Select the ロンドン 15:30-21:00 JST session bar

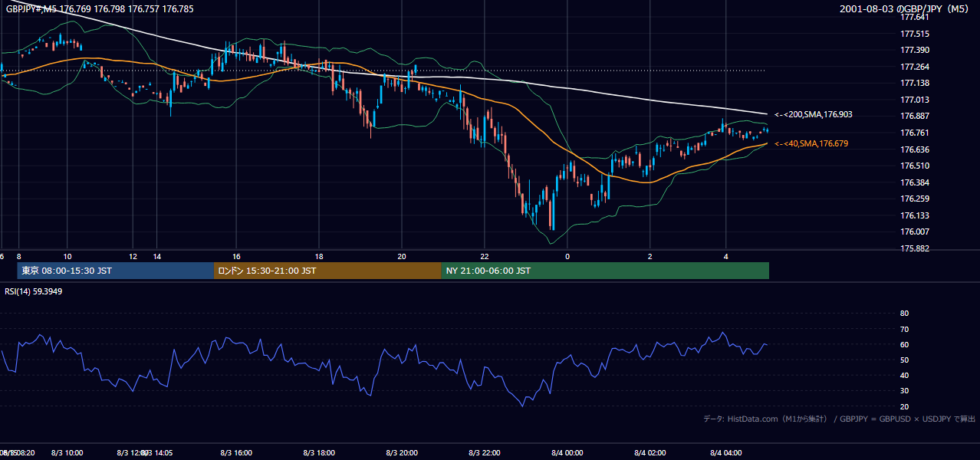[x=327, y=271]
